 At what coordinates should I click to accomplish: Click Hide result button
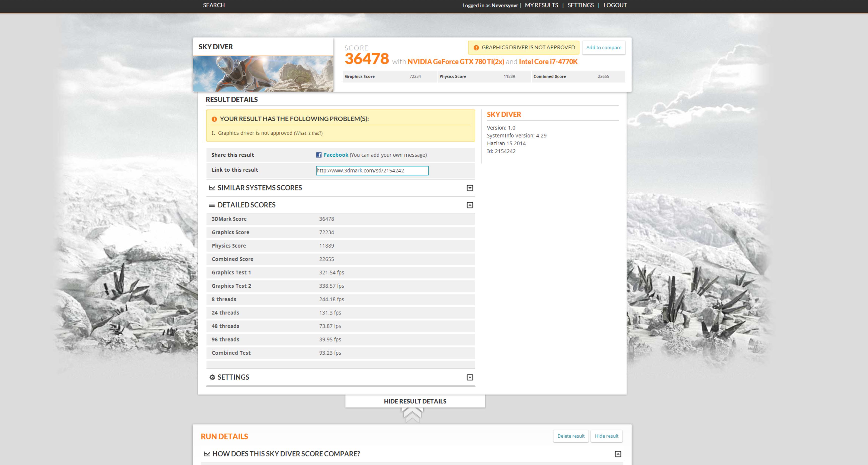tap(607, 436)
